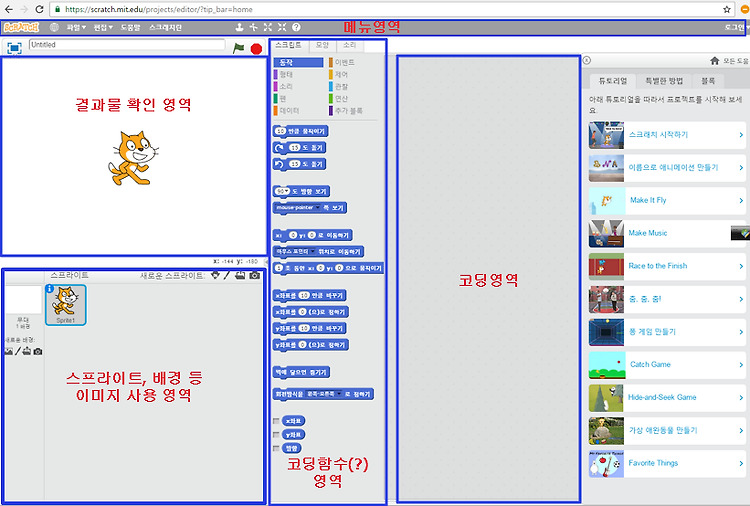This screenshot has width=750, height=506.
Task: Take new sprite photo with camera
Action: (254, 275)
